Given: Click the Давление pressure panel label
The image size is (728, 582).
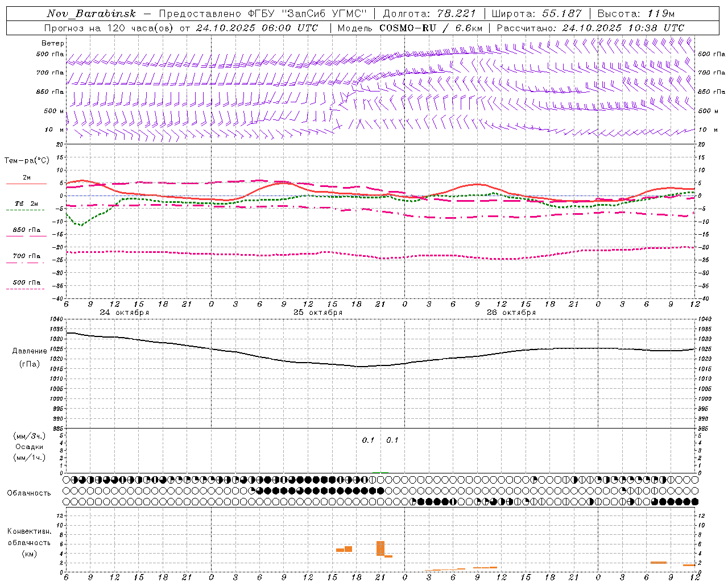Looking at the screenshot, I should pos(30,351).
